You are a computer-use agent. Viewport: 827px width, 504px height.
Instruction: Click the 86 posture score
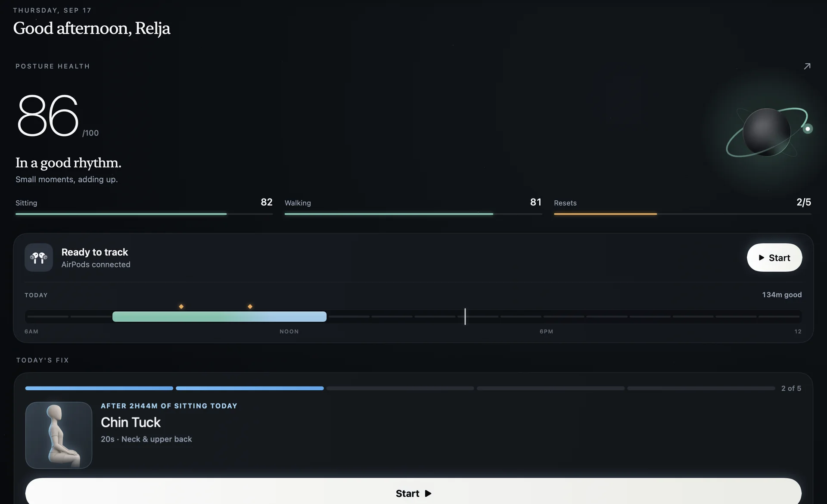coord(48,115)
